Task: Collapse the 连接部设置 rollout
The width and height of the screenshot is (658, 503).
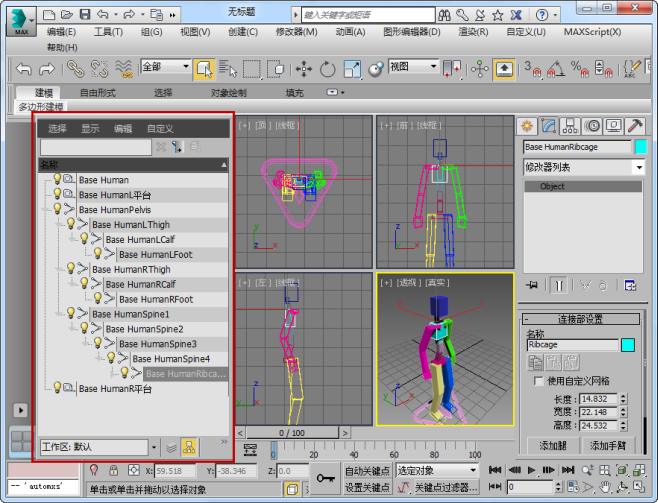Action: pos(581,319)
